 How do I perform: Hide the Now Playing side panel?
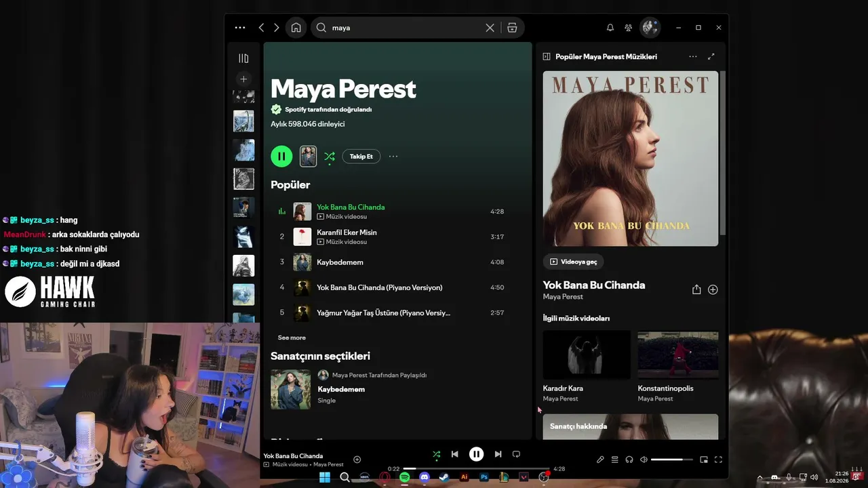coord(547,57)
